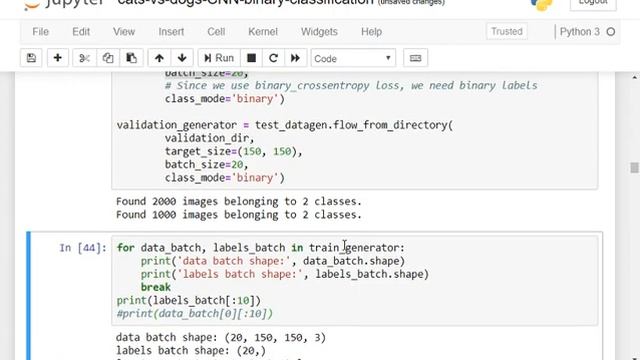Screen dimensions: 640x360
Task: Click 'Found 2000 images' output line
Action: pos(239,201)
